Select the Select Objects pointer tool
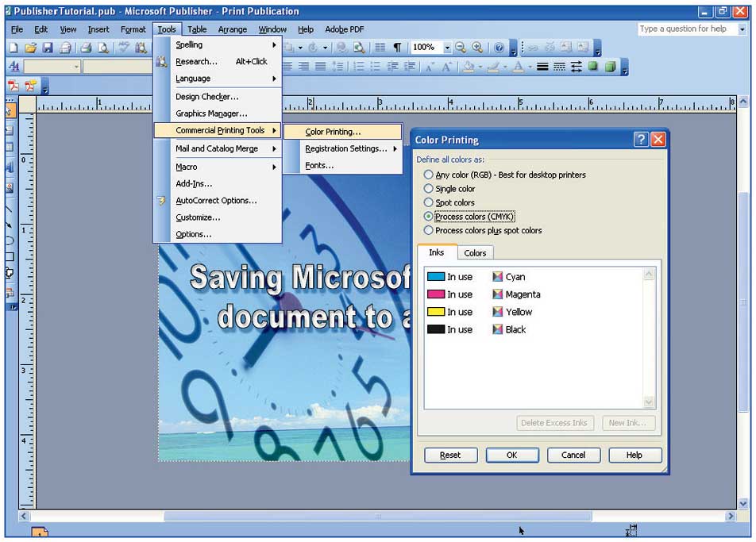The height and width of the screenshot is (542, 756). tap(10, 111)
